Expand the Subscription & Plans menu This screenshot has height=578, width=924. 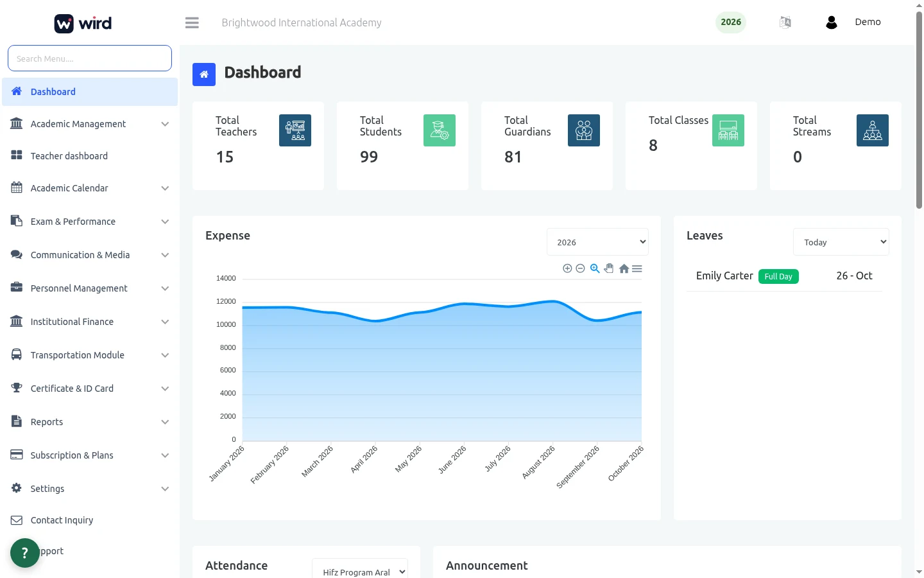click(x=90, y=455)
